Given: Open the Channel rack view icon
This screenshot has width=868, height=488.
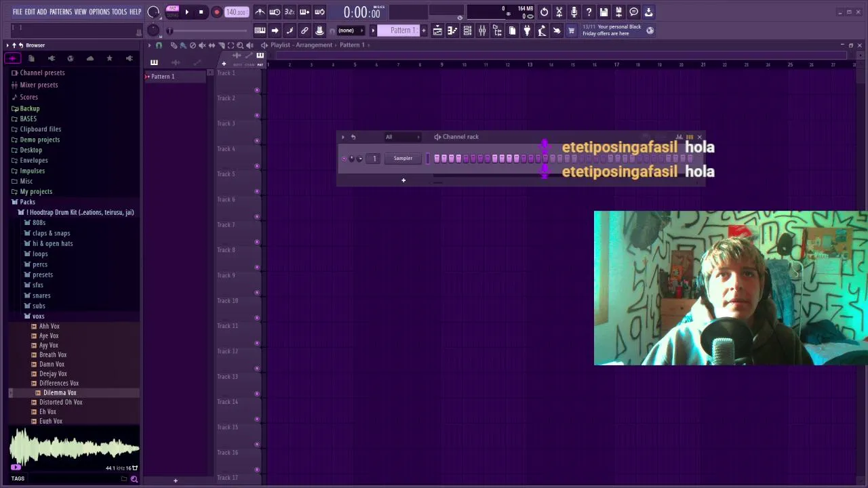Looking at the screenshot, I should (x=467, y=30).
